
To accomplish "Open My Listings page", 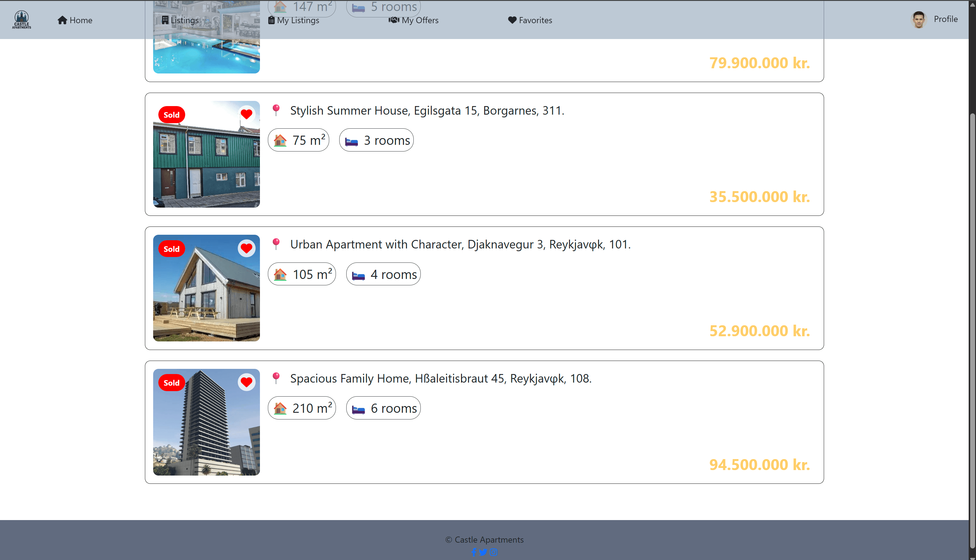I will 294,20.
